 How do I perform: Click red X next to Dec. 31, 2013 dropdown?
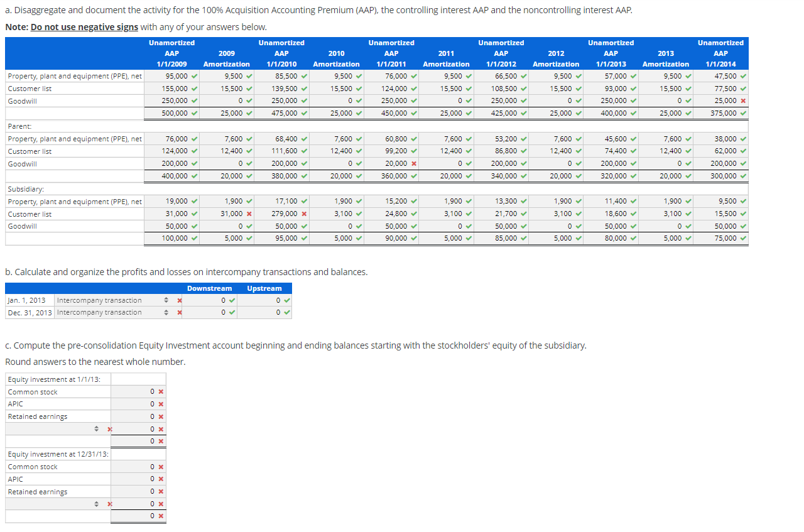(180, 312)
